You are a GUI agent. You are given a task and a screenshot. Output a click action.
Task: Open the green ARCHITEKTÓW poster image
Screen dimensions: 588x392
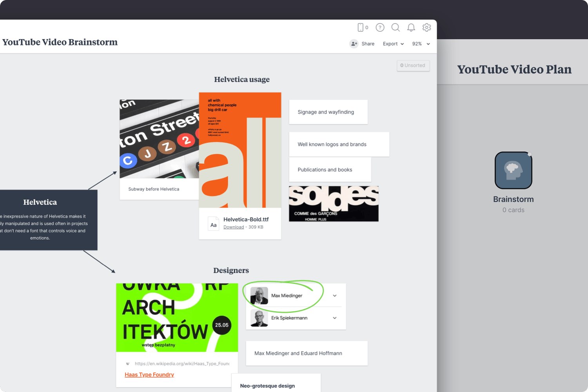(177, 318)
